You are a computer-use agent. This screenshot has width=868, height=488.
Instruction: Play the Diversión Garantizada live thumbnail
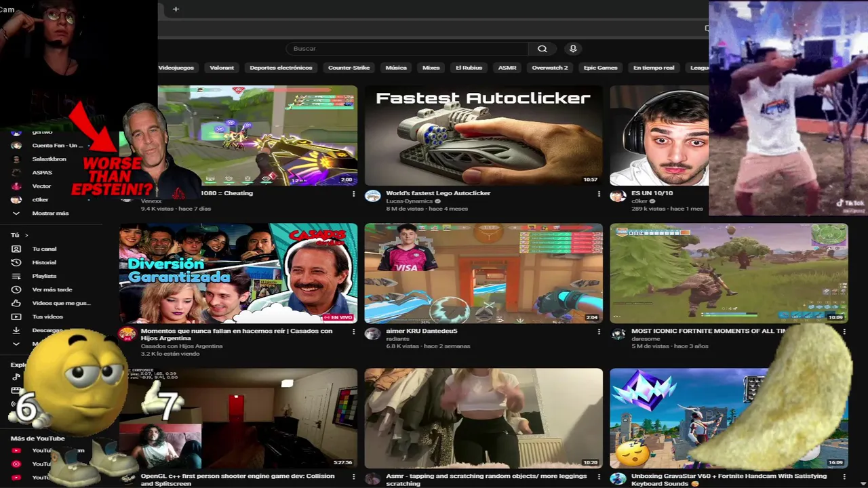pyautogui.click(x=238, y=273)
